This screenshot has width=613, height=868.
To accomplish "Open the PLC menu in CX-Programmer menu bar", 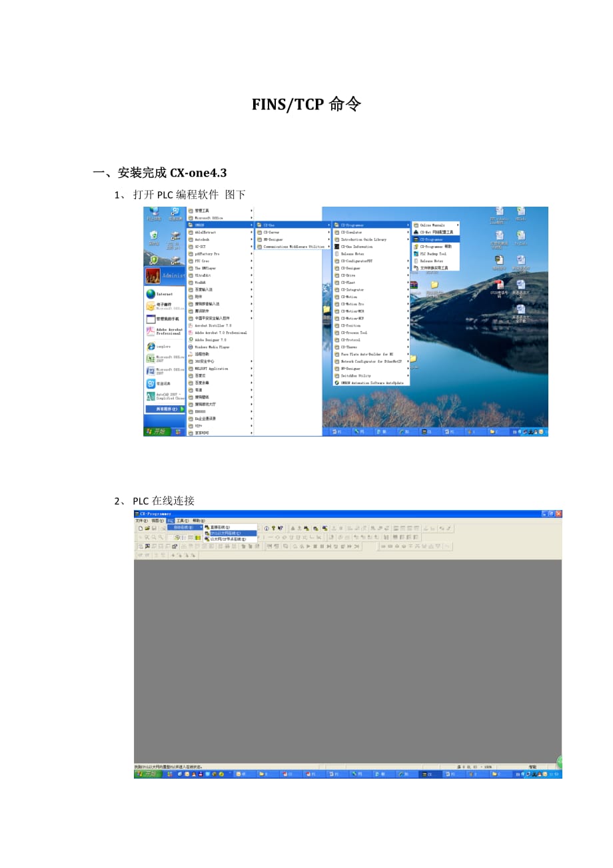I will click(x=171, y=521).
